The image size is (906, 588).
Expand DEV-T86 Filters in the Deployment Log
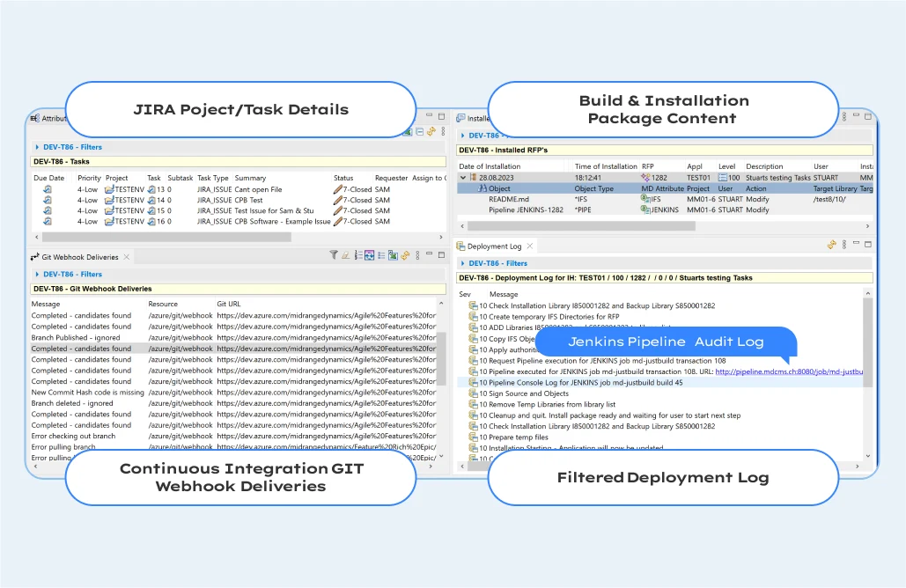pos(462,263)
